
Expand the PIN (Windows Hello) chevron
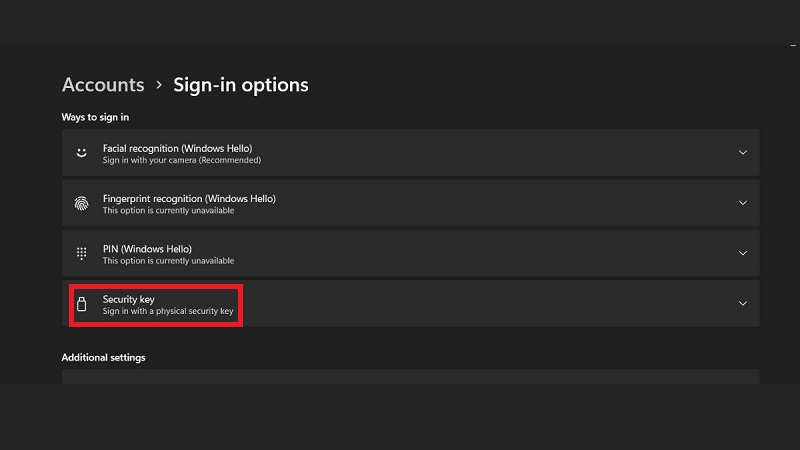pos(742,254)
